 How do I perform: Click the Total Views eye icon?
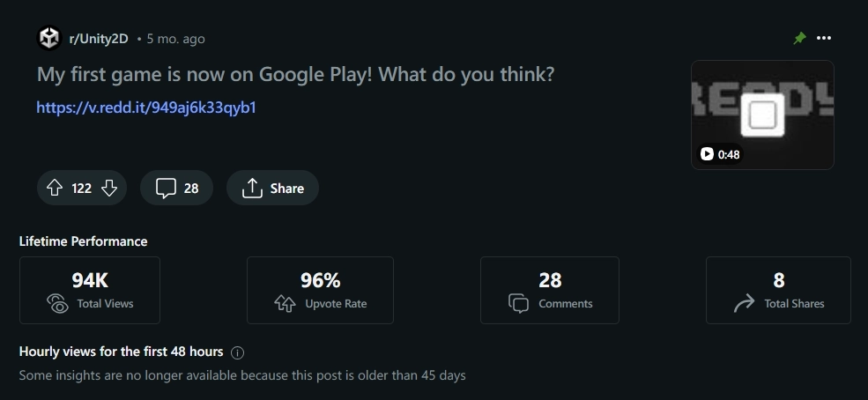(57, 303)
